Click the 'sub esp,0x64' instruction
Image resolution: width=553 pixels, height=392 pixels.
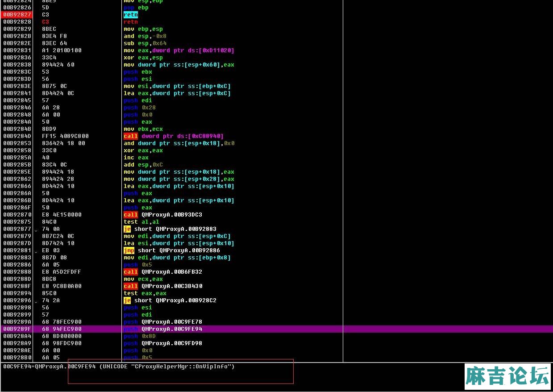coord(145,43)
